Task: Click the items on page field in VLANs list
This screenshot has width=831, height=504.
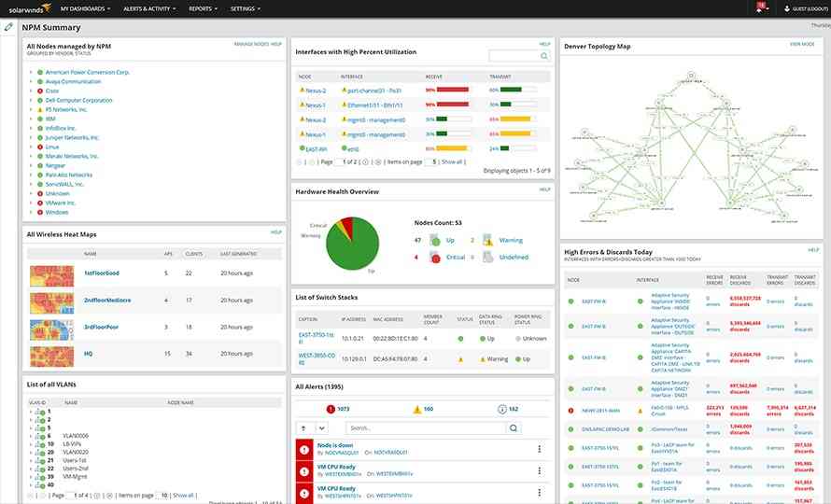Action: click(163, 495)
